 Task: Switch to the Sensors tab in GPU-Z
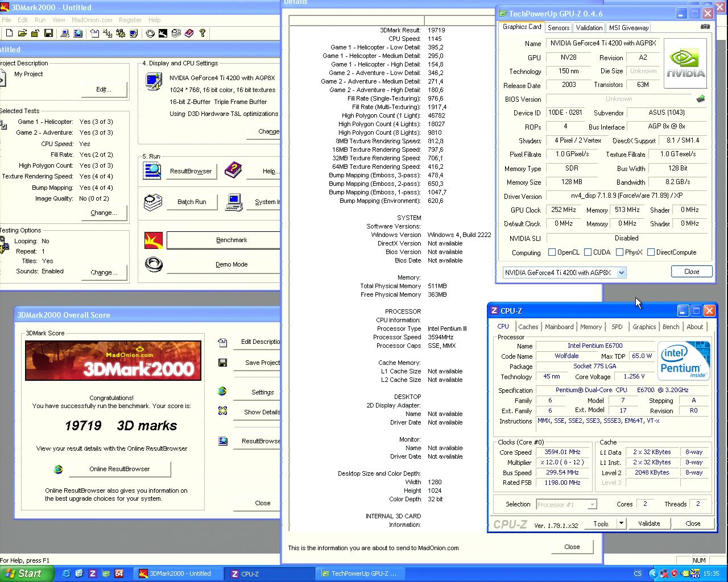click(559, 28)
